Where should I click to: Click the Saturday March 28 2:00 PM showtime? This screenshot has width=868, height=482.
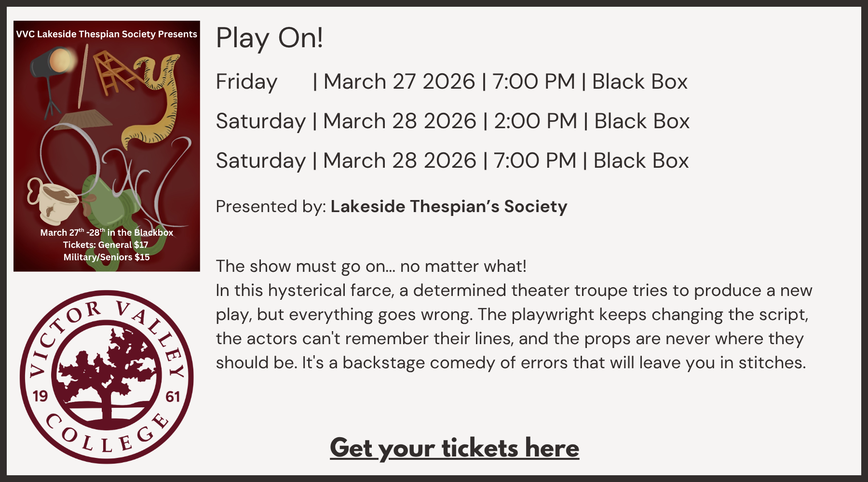pyautogui.click(x=452, y=121)
